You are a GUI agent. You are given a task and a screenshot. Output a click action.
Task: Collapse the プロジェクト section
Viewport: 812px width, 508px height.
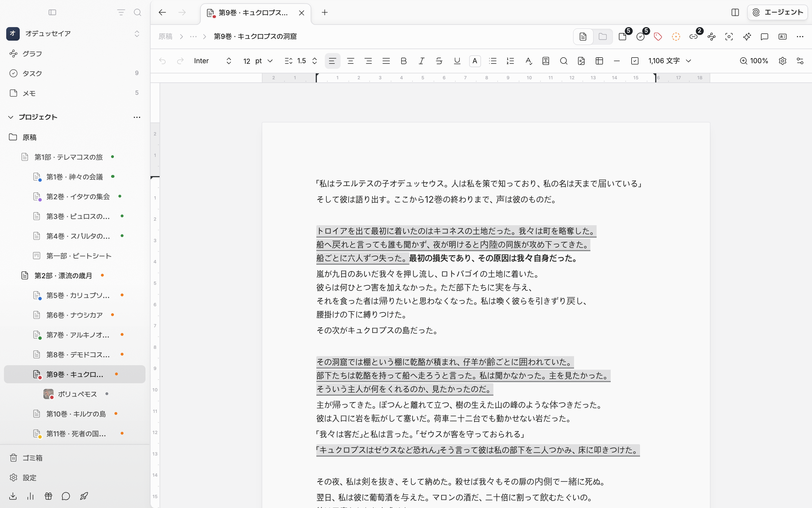click(10, 117)
